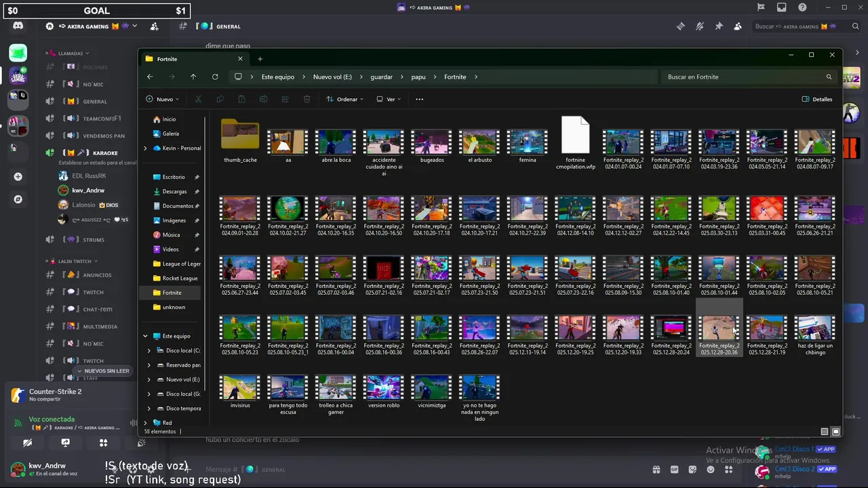Open the three-dots more options menu
Screen dimensions: 868x488
point(419,99)
